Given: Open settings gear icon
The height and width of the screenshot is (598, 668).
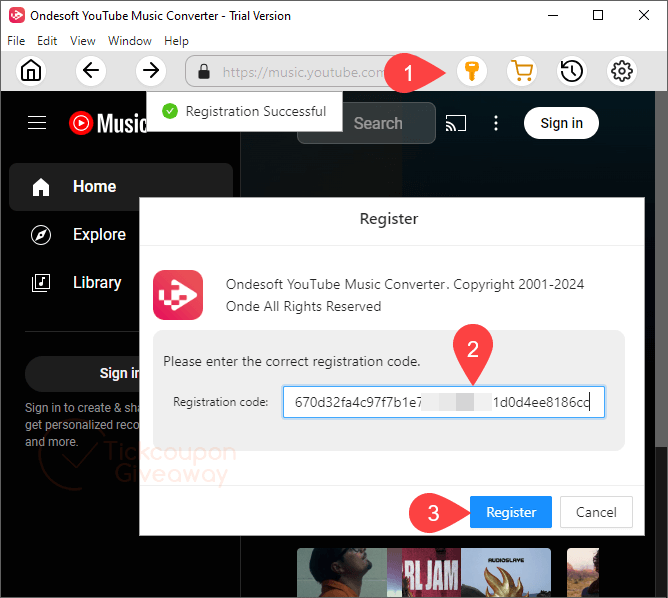Looking at the screenshot, I should coord(622,71).
